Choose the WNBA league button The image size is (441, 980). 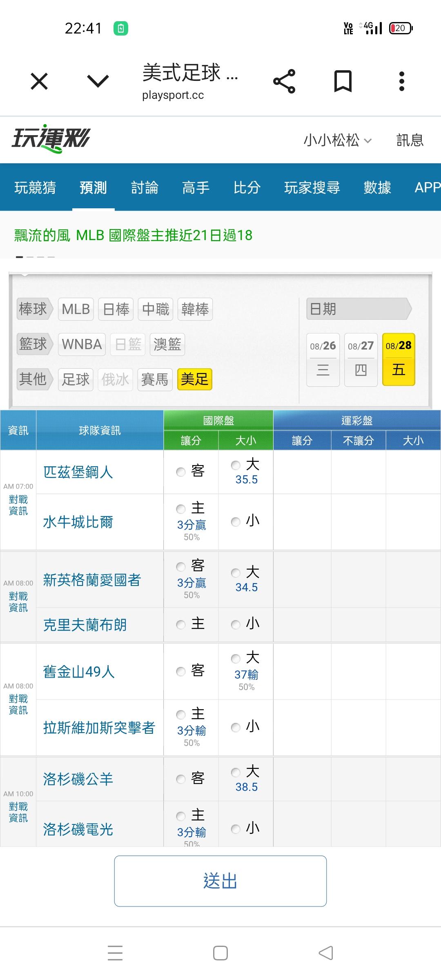point(82,344)
